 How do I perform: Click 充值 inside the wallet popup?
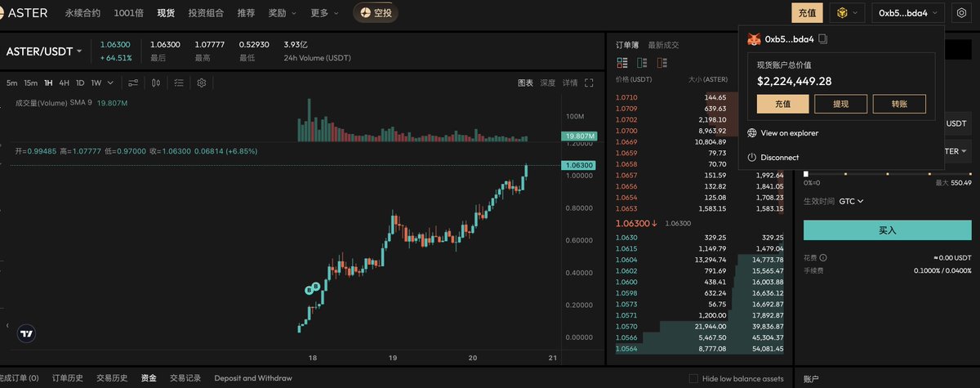pos(783,104)
